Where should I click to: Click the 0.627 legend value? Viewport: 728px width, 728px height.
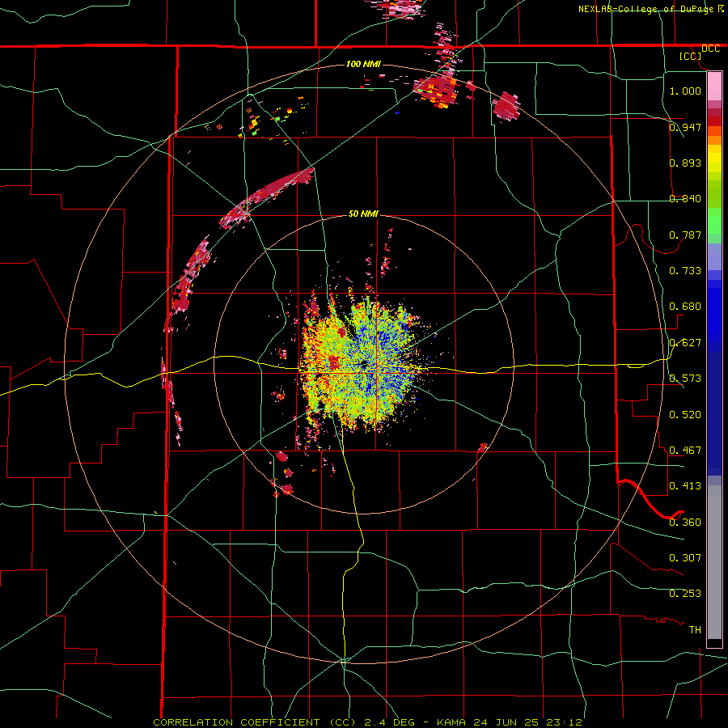685,343
